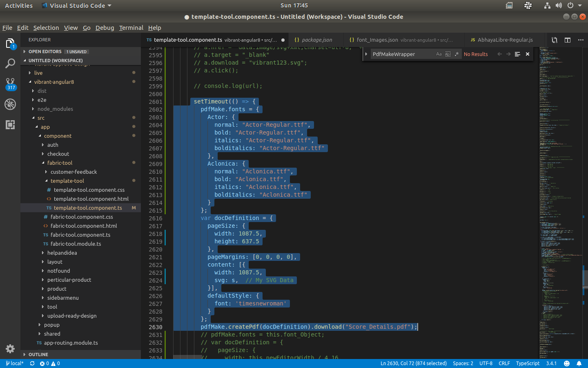Open the Search view in the activity bar
588x368 pixels.
(x=10, y=63)
